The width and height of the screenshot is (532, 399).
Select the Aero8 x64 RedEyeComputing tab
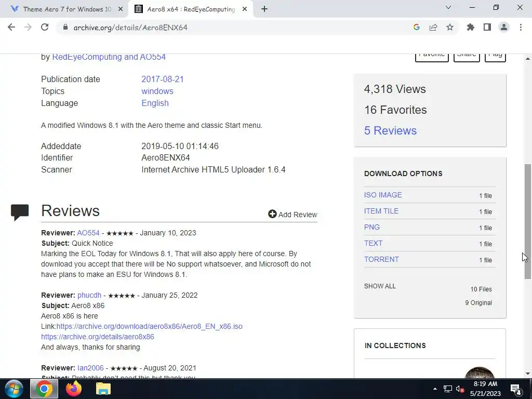pos(191,9)
